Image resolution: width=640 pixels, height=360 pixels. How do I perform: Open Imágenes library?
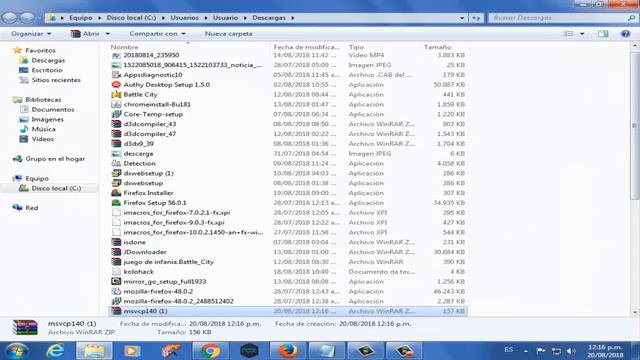click(47, 119)
